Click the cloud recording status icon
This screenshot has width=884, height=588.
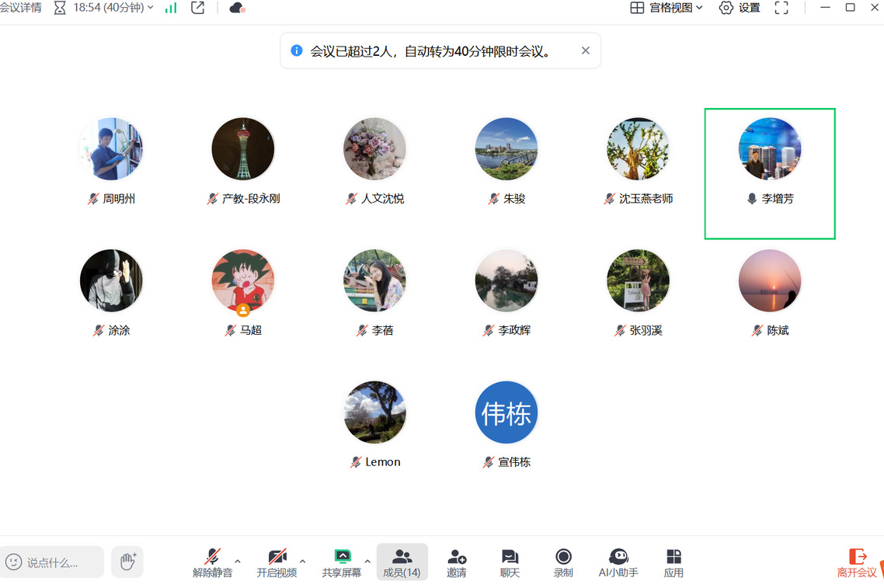237,8
